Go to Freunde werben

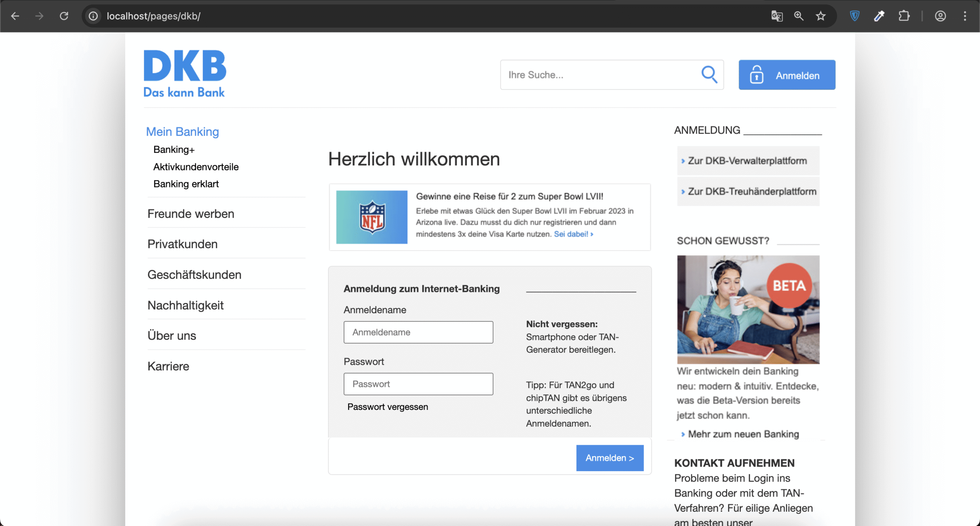click(191, 214)
